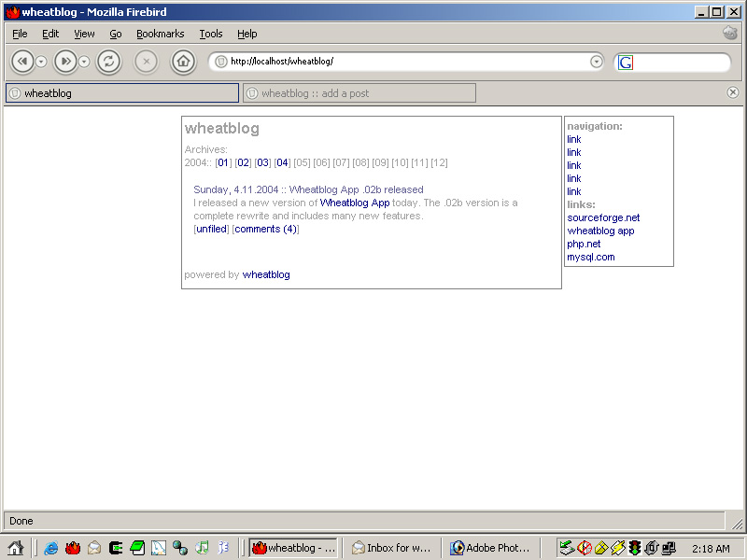Click the Home button icon
Image resolution: width=747 pixels, height=560 pixels.
(184, 61)
